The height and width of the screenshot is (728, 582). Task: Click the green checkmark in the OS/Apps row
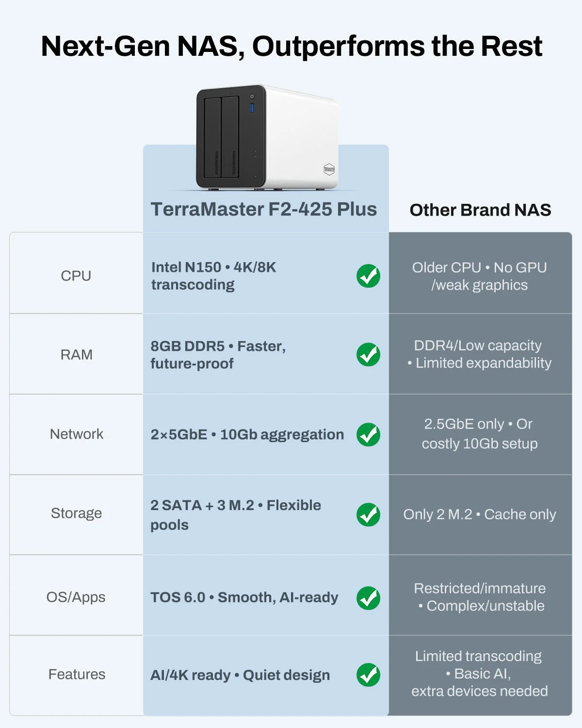point(368,598)
